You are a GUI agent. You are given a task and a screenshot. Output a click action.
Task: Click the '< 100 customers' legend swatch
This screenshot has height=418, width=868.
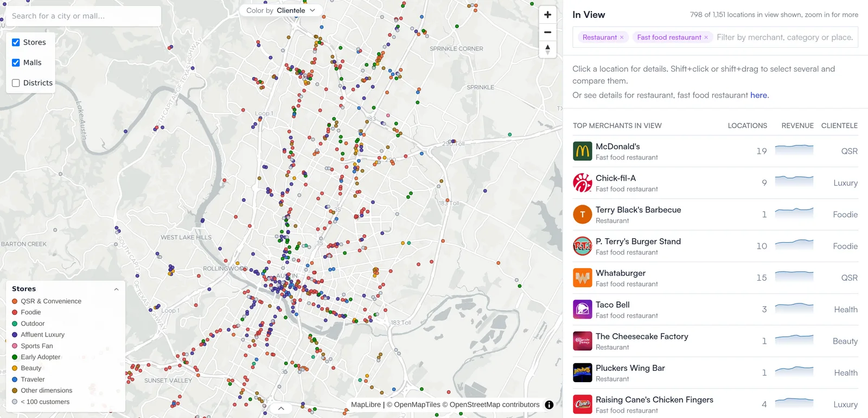click(x=15, y=402)
